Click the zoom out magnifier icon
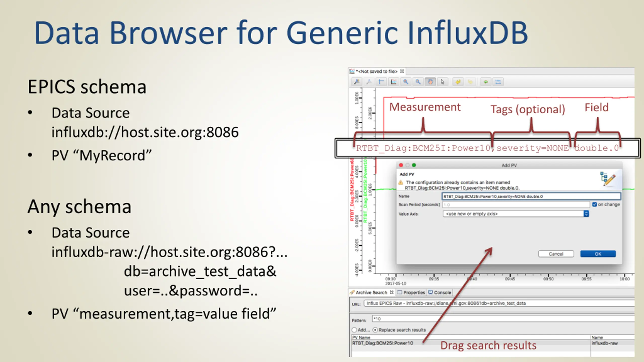 (x=418, y=82)
